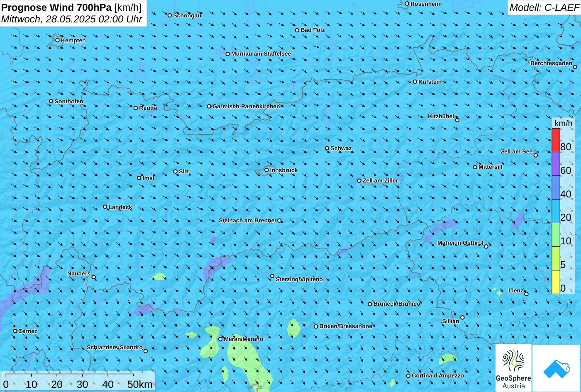Click the Zernez location marker circle
The width and height of the screenshot is (581, 392).
point(15,331)
